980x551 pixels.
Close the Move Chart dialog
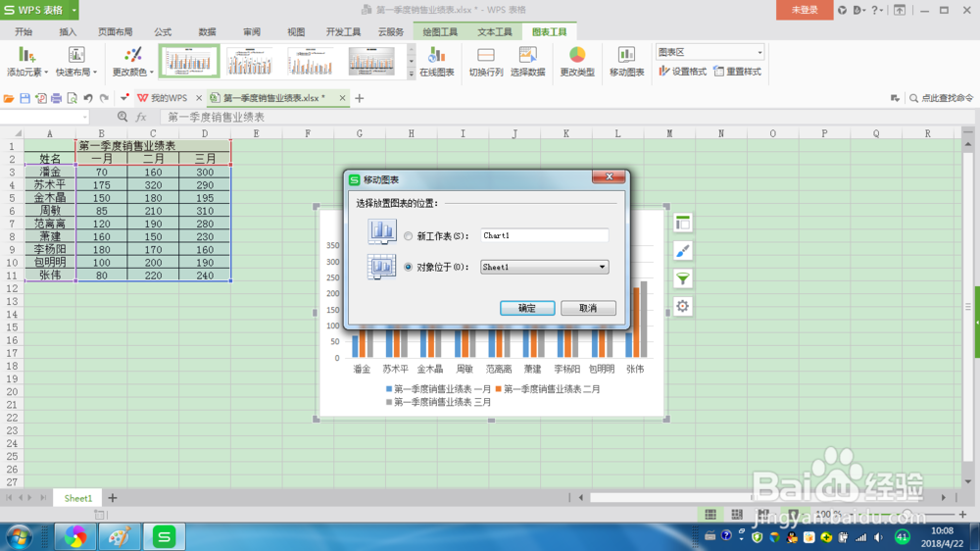[x=609, y=177]
